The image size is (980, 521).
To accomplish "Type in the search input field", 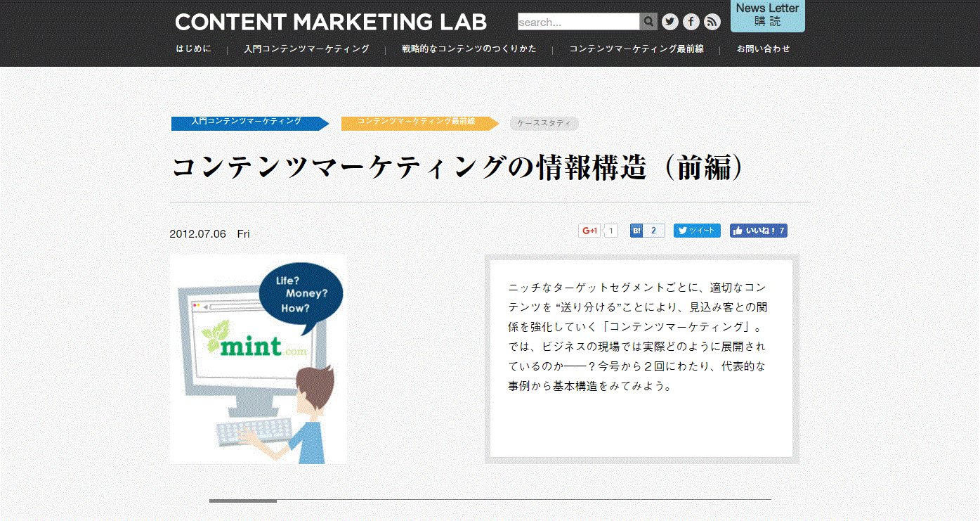I will click(578, 22).
